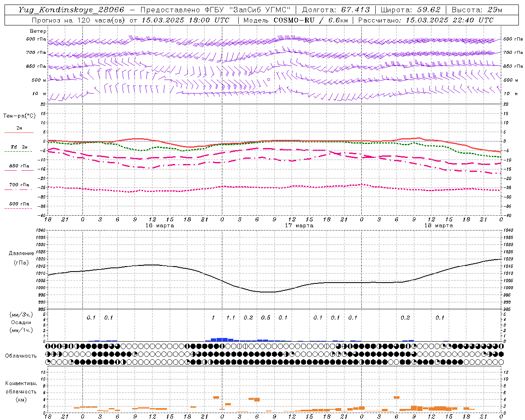The image size is (525, 420).
Task: Click the 850 гПа temperature legend entry
Action: coord(19,166)
